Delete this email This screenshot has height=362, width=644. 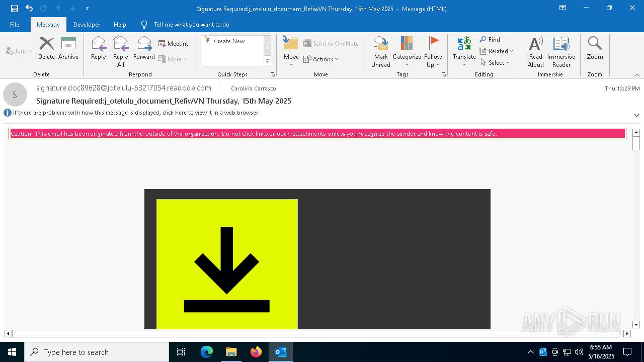(46, 49)
